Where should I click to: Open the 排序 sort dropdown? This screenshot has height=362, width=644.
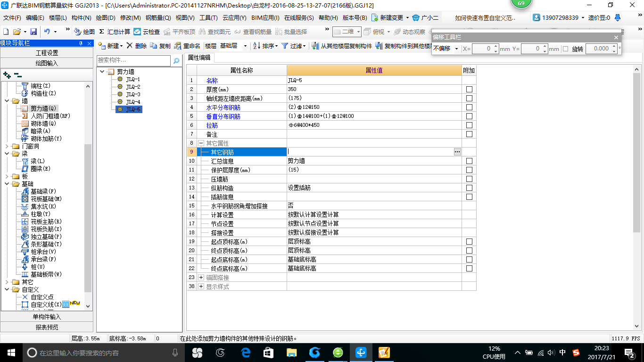pyautogui.click(x=276, y=46)
